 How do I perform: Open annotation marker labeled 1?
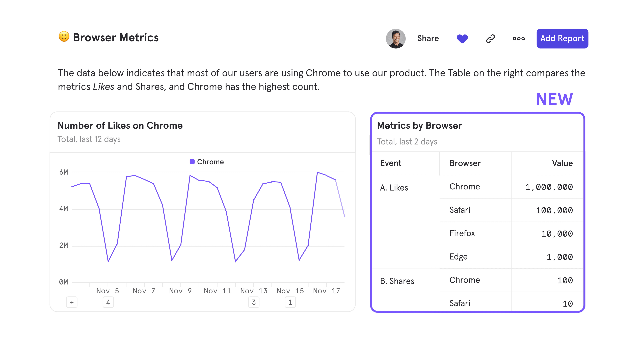coord(290,302)
